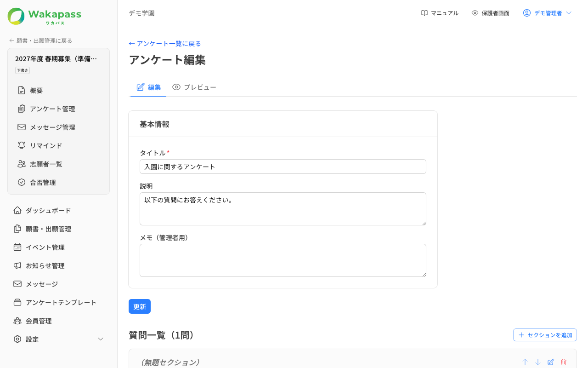Click the アンケートテンプレート stack icon
This screenshot has width=588, height=368.
(x=17, y=302)
